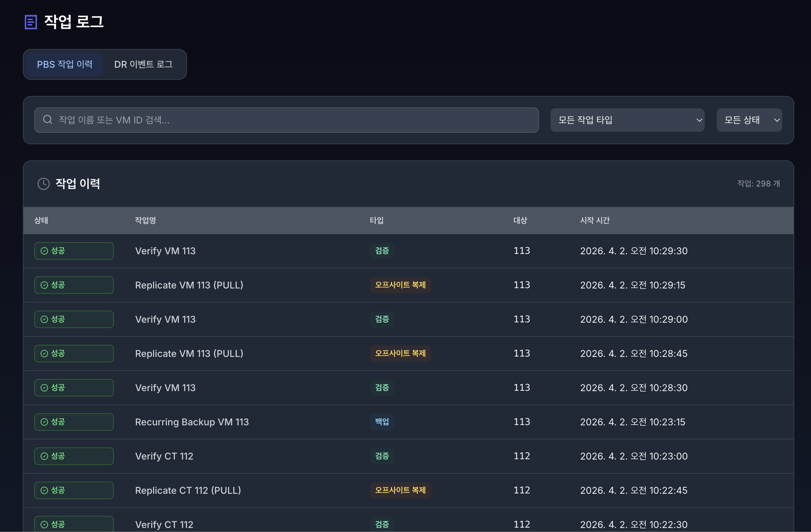The width and height of the screenshot is (811, 532).
Task: Click the 백업 type badge on Recurring Backup VM 113
Action: (382, 422)
